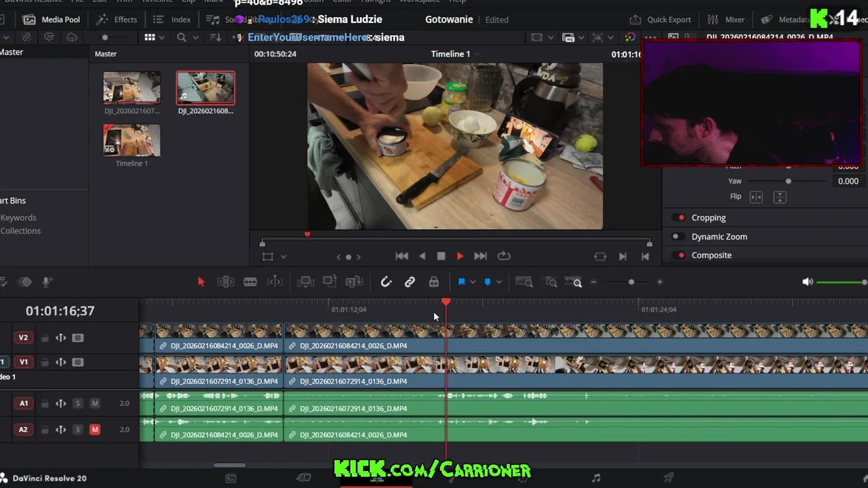
Task: Adjust media pool thumbnail size slider
Action: coord(104,37)
